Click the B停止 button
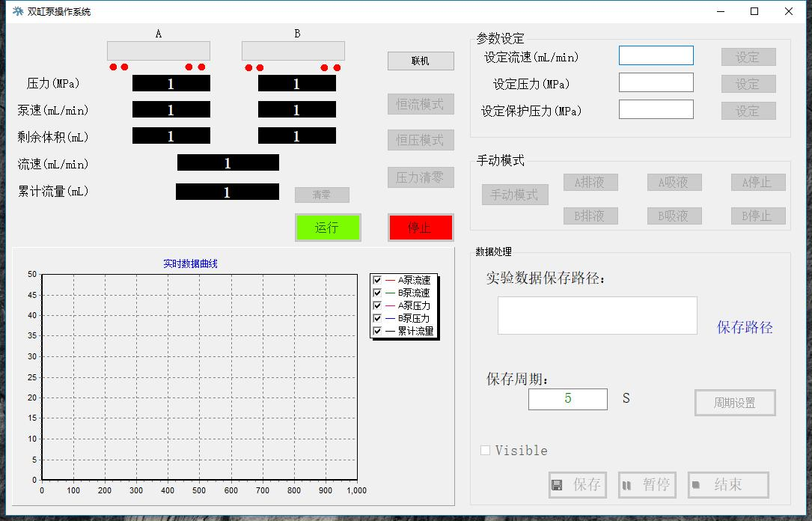Viewport: 812px width, 521px height. [x=758, y=216]
